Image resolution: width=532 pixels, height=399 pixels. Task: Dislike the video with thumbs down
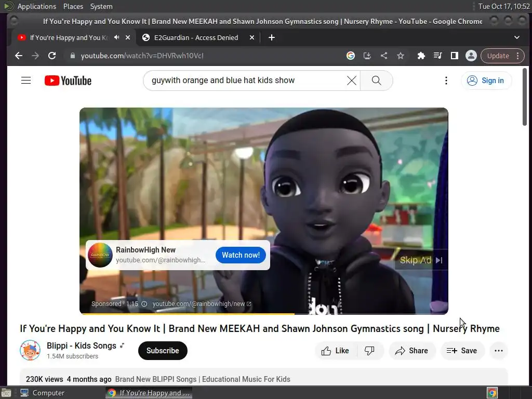point(369,351)
